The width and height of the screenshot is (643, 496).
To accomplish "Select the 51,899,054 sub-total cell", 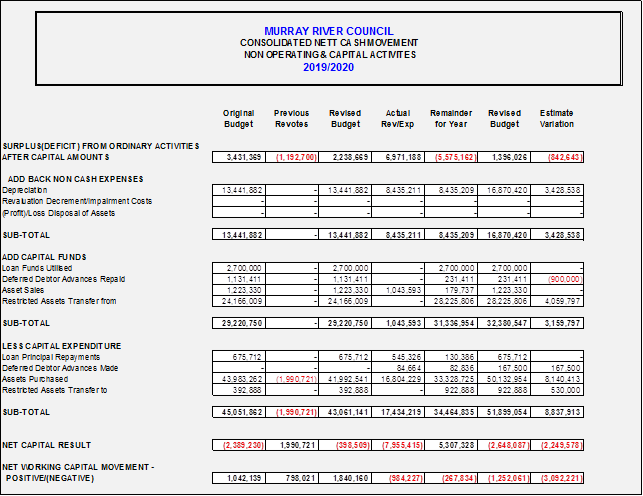I will tap(504, 412).
